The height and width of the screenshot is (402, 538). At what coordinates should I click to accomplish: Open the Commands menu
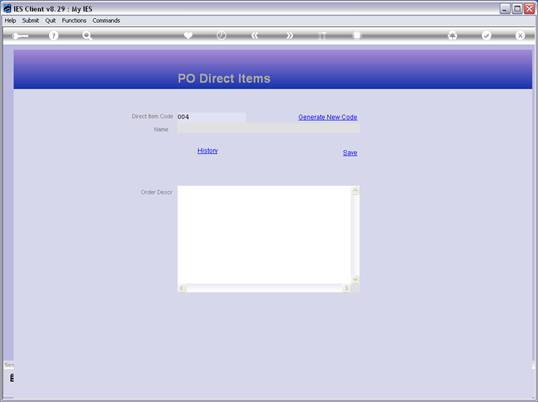point(106,21)
